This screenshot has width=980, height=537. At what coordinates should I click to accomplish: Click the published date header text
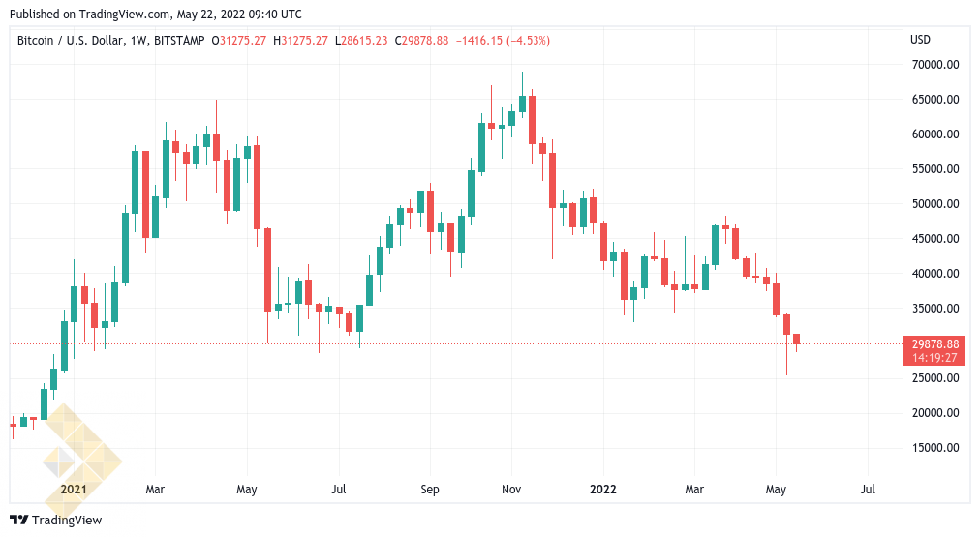[156, 14]
